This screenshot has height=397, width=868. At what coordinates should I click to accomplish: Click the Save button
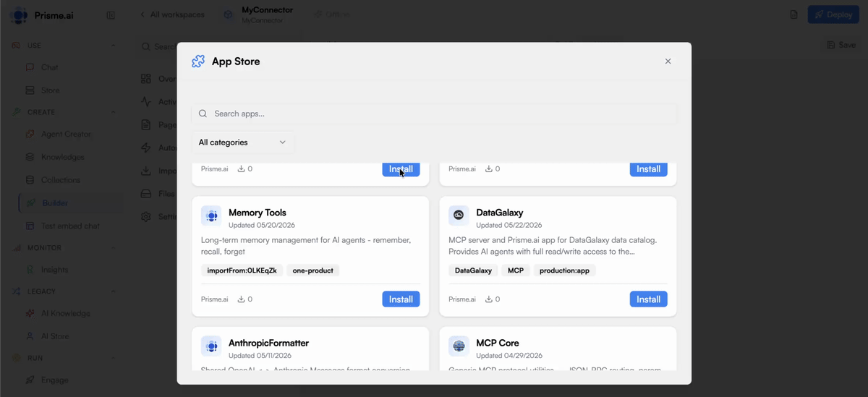point(841,45)
